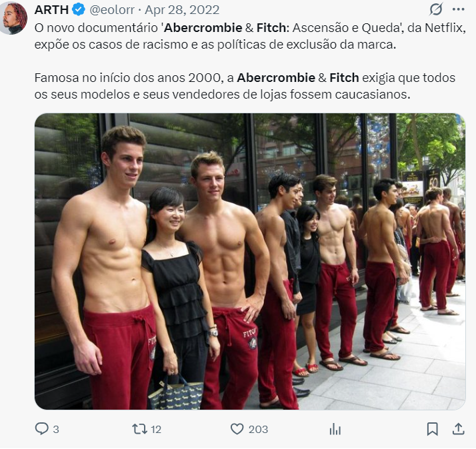Click the Grok explain icon
The width and height of the screenshot is (476, 449).
point(436,9)
